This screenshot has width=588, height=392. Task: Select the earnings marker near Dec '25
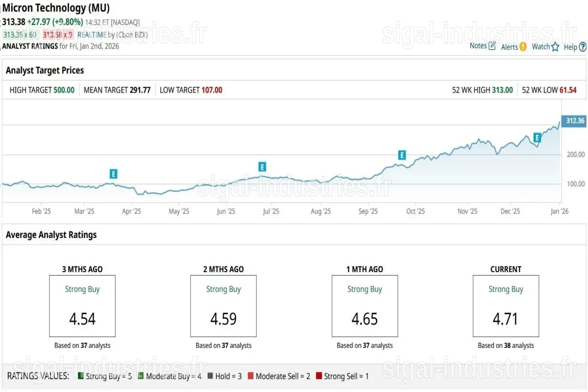pos(537,138)
